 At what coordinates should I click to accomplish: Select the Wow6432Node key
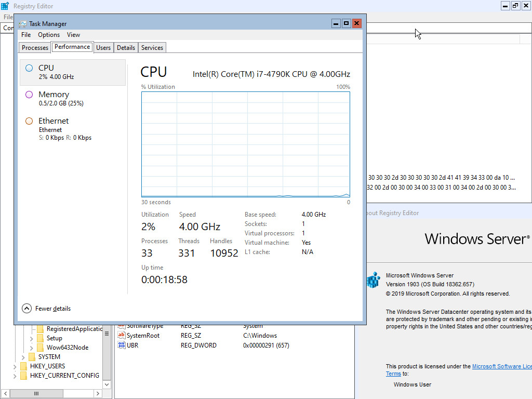(68, 348)
